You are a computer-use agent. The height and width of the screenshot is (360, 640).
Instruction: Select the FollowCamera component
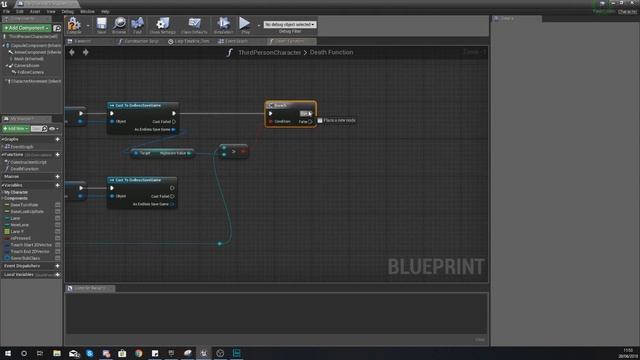tap(30, 72)
